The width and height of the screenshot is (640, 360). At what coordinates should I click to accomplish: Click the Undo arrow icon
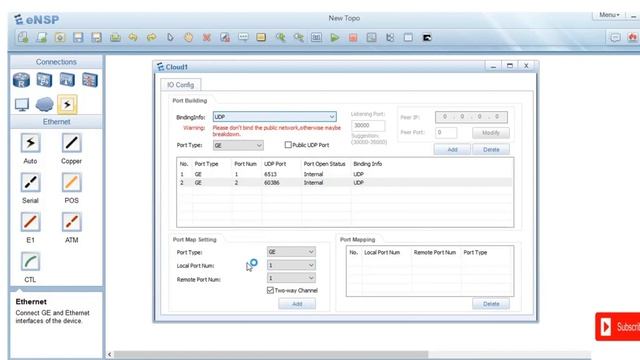click(133, 38)
